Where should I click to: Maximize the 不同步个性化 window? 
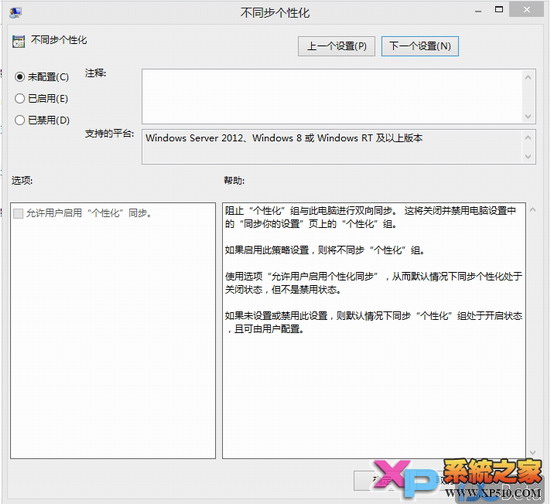pyautogui.click(x=499, y=10)
